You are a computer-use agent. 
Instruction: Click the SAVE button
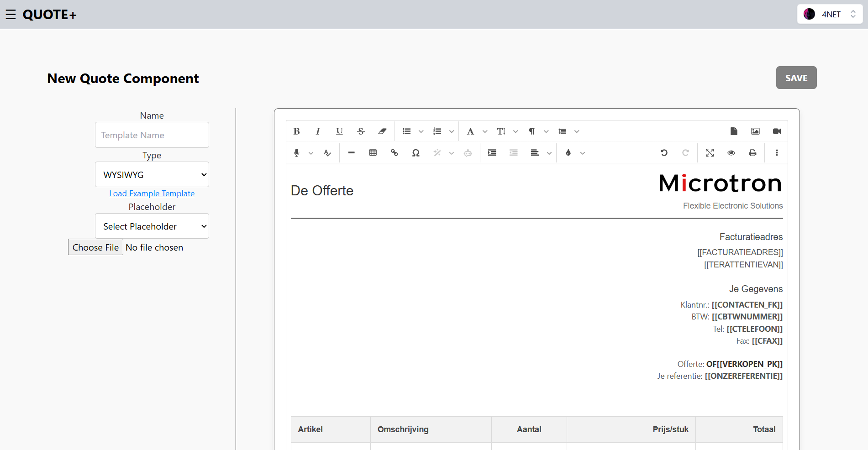796,78
